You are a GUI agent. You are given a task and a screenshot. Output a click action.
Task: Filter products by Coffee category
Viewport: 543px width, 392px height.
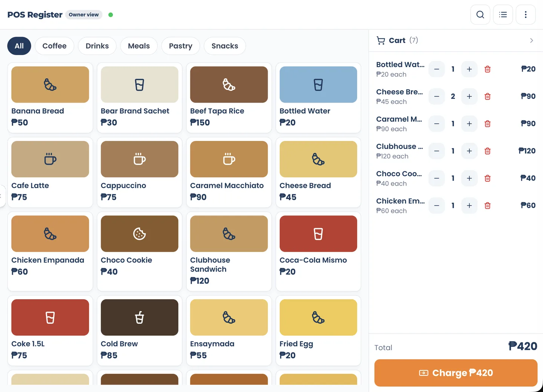[54, 46]
